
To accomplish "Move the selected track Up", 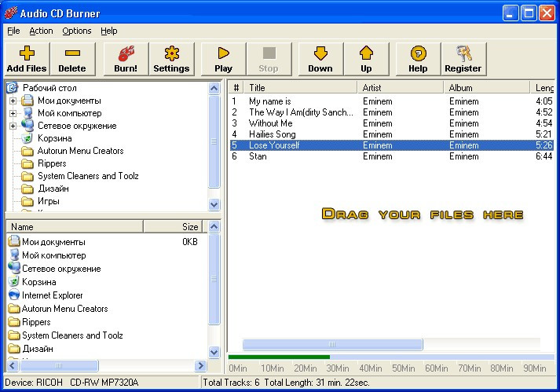I will tap(367, 59).
